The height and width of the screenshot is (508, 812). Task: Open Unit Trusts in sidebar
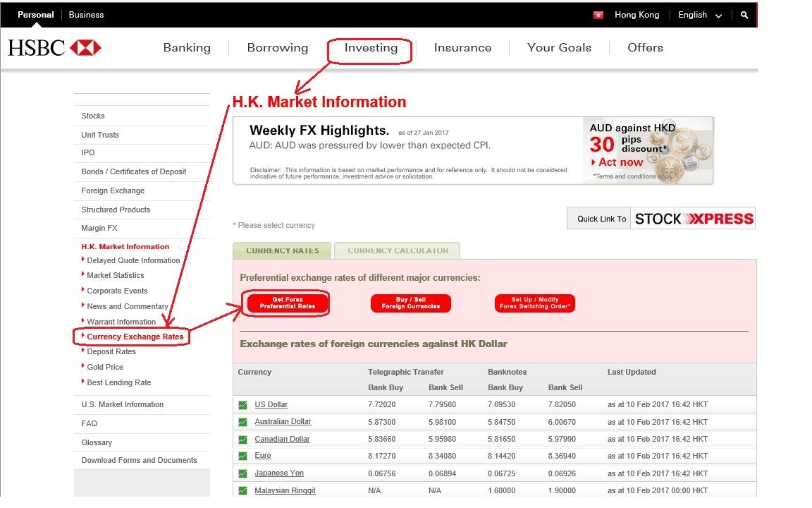pyautogui.click(x=100, y=135)
